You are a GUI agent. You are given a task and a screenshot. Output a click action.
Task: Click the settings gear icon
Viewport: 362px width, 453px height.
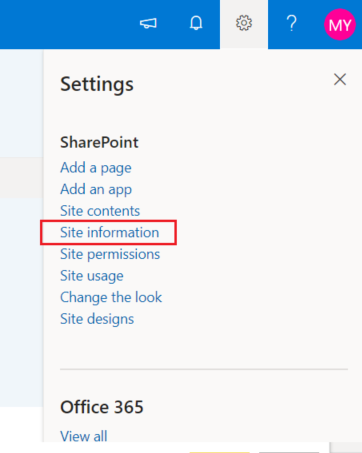pyautogui.click(x=244, y=23)
